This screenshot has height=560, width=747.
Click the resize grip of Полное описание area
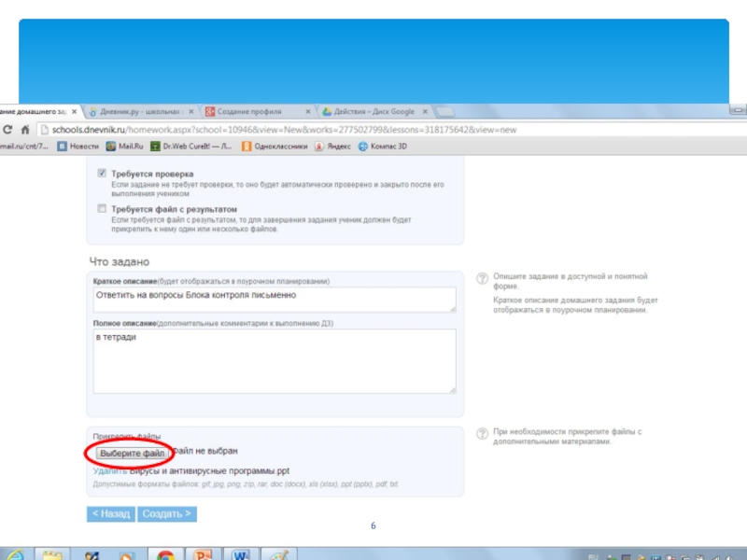[x=453, y=390]
